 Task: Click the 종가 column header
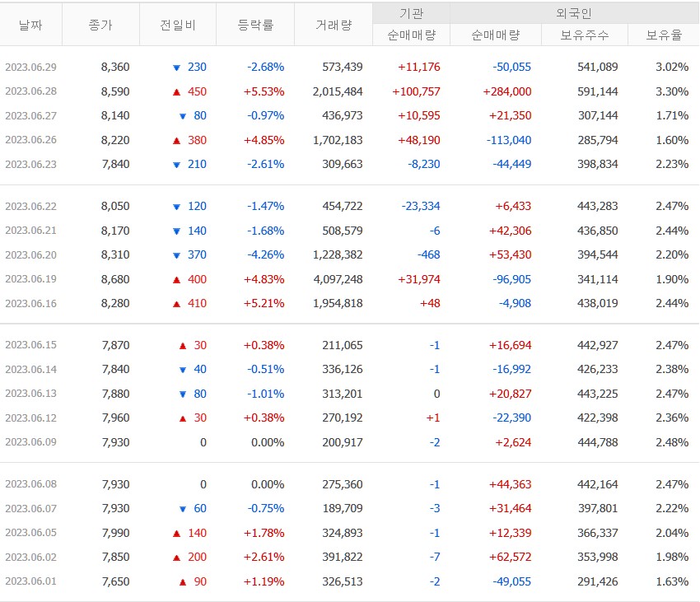pos(100,25)
